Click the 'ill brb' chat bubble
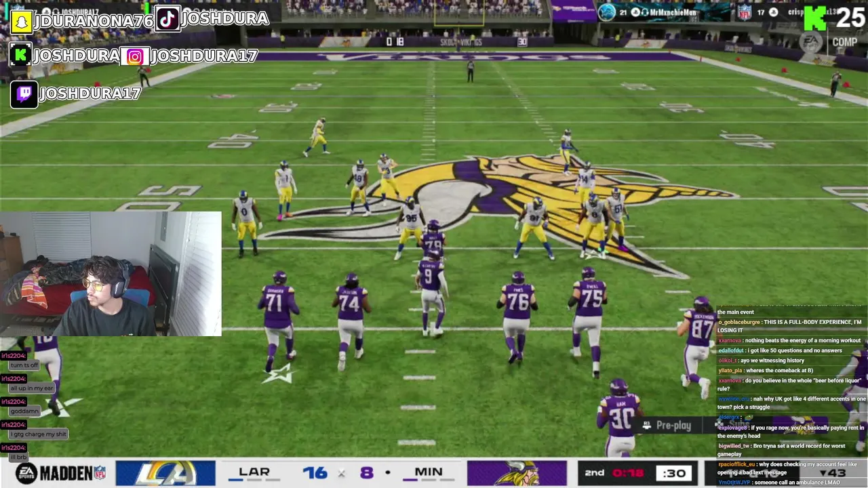The height and width of the screenshot is (488, 868). pos(18,457)
